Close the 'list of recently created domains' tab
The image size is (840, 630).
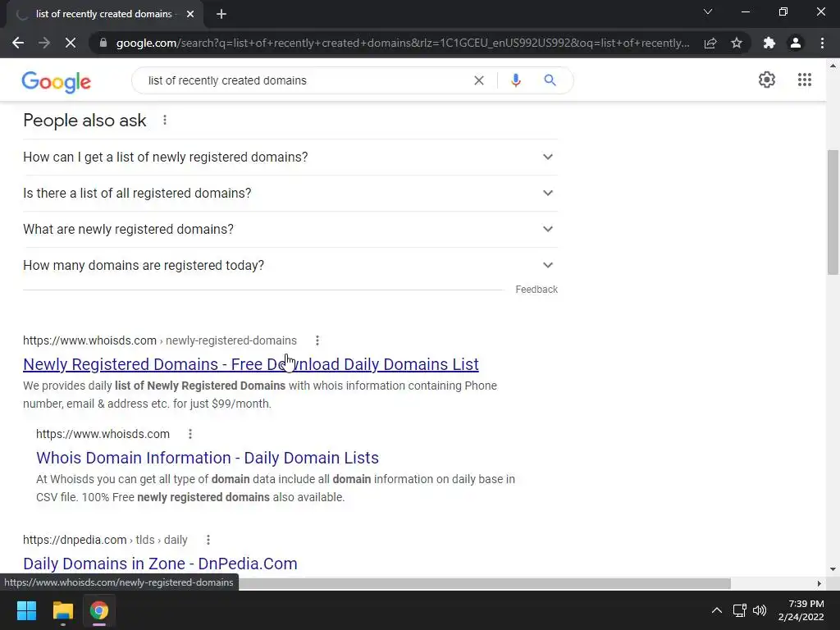click(x=190, y=15)
